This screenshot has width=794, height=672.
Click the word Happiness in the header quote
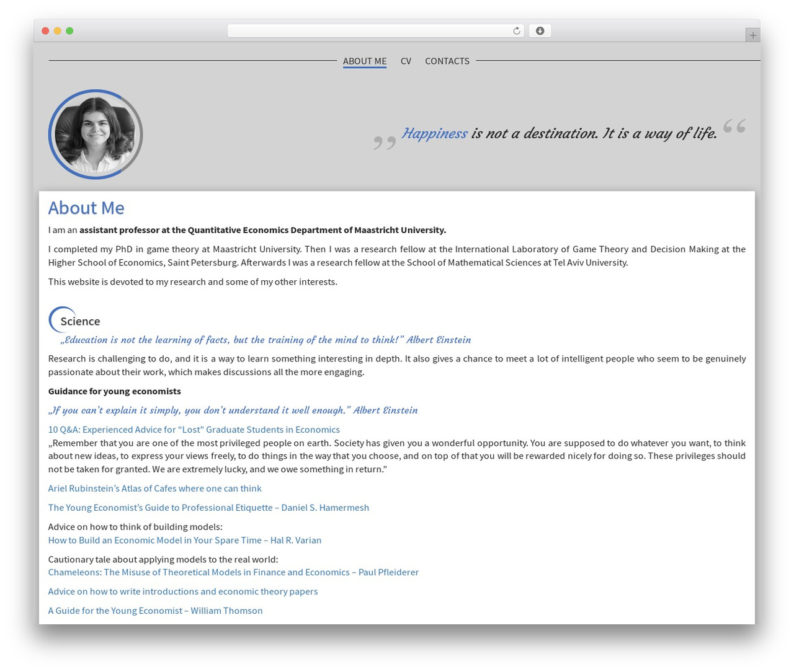click(x=434, y=133)
